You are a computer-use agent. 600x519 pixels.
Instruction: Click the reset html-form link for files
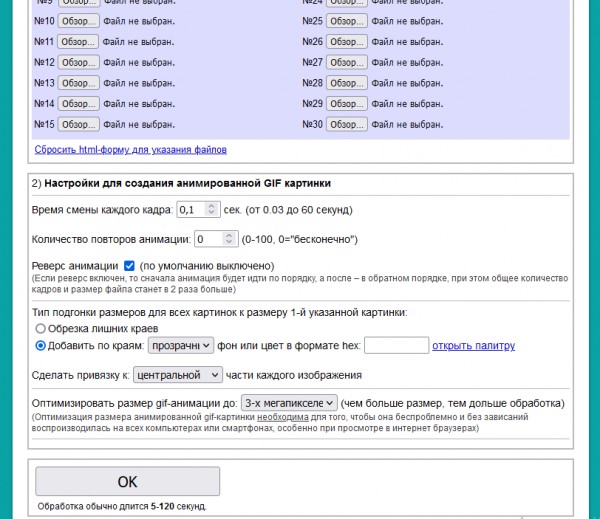pos(130,150)
